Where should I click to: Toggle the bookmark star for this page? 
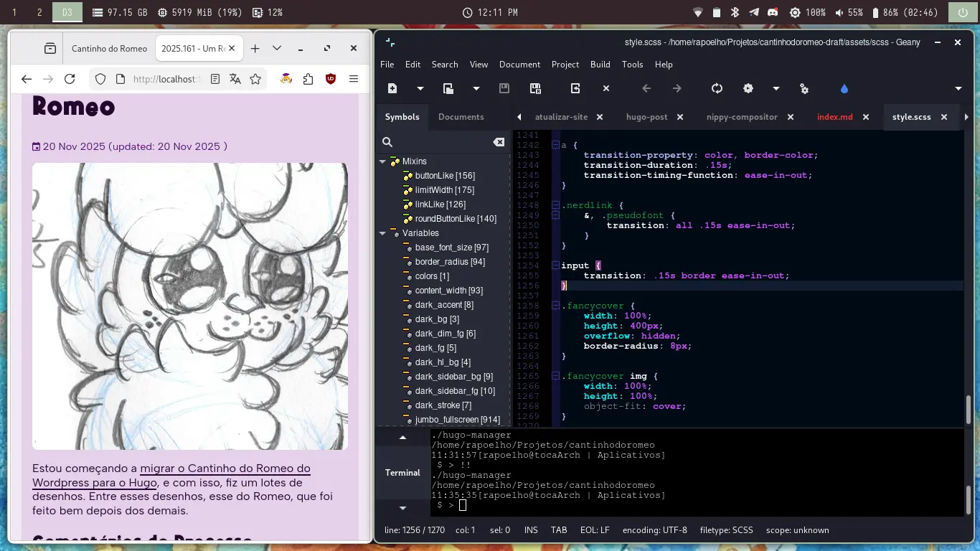point(255,79)
